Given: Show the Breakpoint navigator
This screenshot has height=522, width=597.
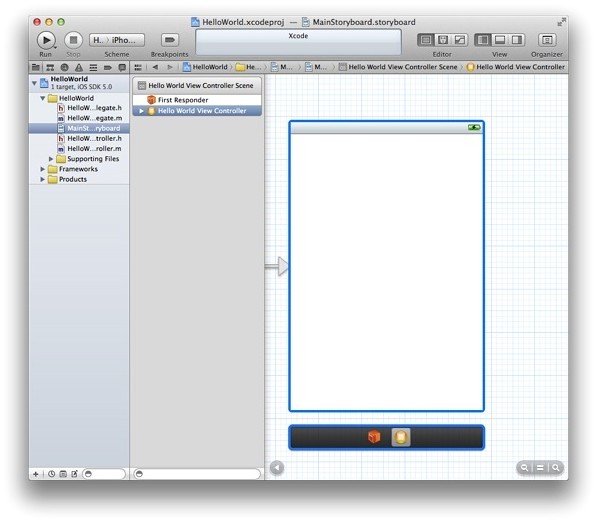Looking at the screenshot, I should [108, 68].
